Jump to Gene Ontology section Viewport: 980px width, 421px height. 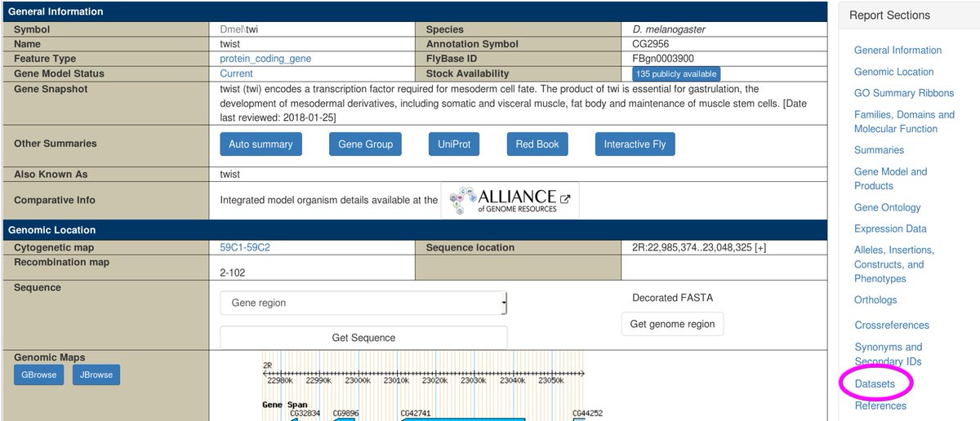click(887, 207)
